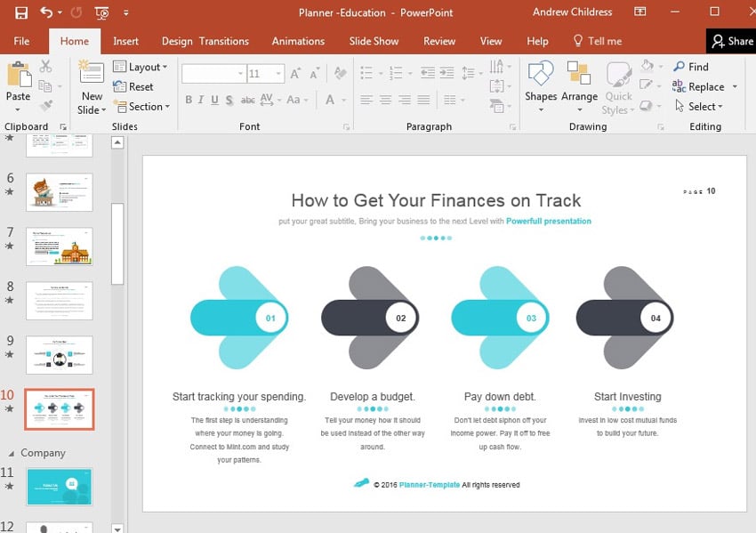Open the Arrange tool
The width and height of the screenshot is (756, 533).
click(579, 85)
